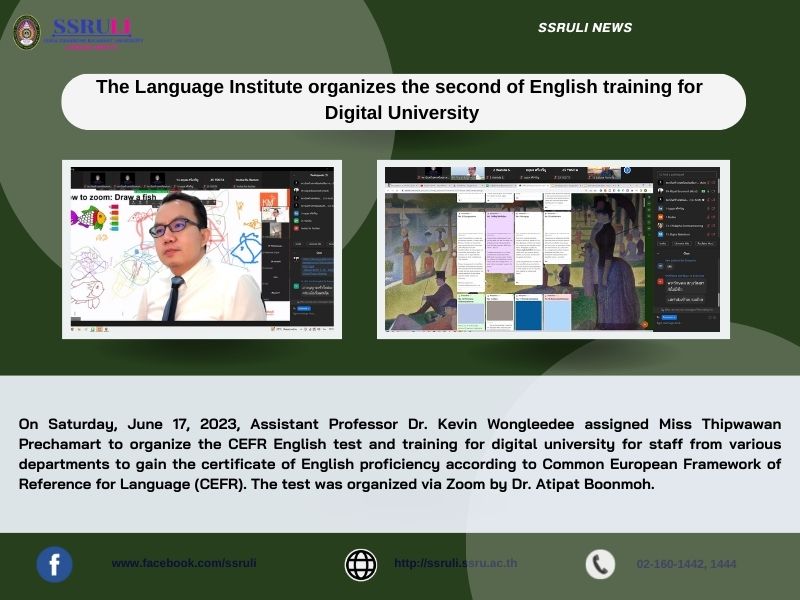The height and width of the screenshot is (600, 800).
Task: Open the www.facebook.com/ssruli link
Action: 184,564
